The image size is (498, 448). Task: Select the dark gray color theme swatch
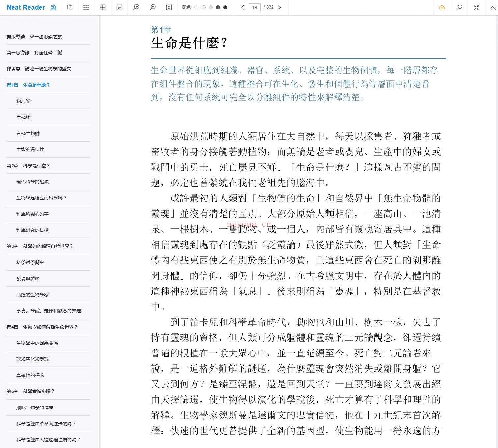pyautogui.click(x=218, y=7)
